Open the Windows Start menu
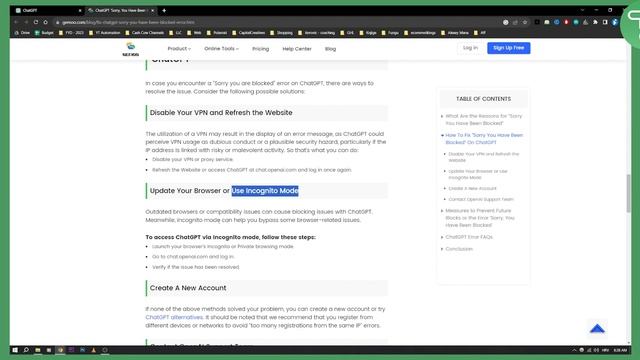640x360 pixels. tap(16, 350)
